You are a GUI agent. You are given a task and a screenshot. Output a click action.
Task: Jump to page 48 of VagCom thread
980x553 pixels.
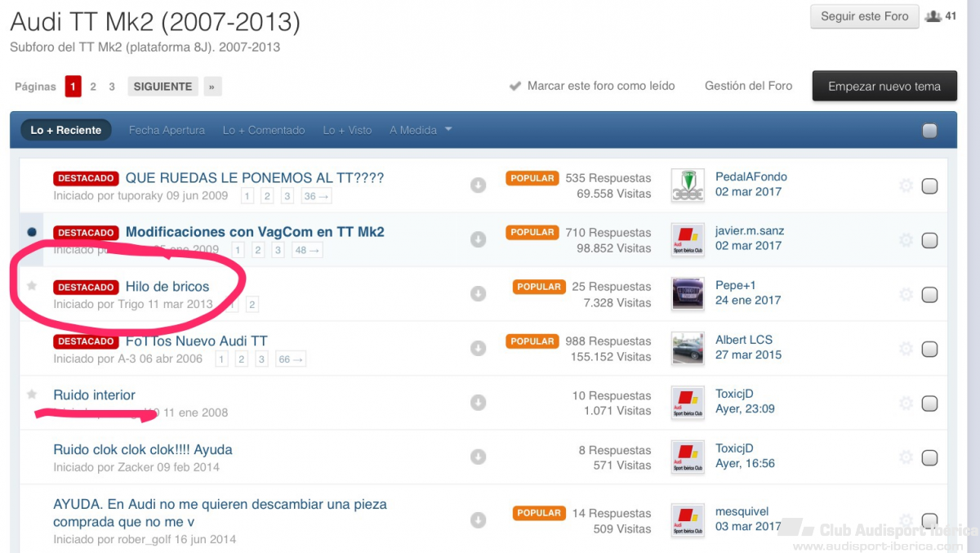307,250
